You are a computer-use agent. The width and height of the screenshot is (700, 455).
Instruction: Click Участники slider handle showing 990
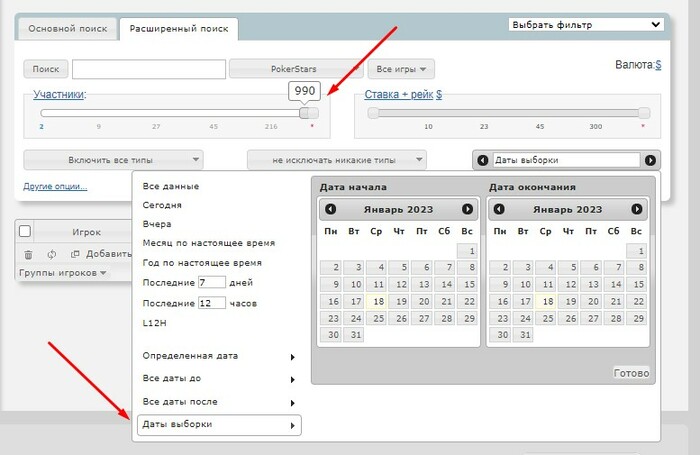tap(304, 113)
